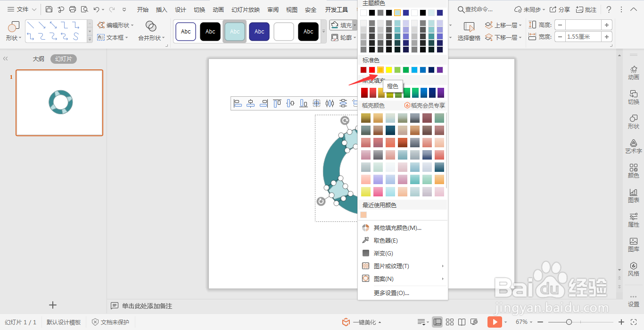Click the Save icon in quick access toolbar
This screenshot has width=644, height=330.
[x=49, y=9]
